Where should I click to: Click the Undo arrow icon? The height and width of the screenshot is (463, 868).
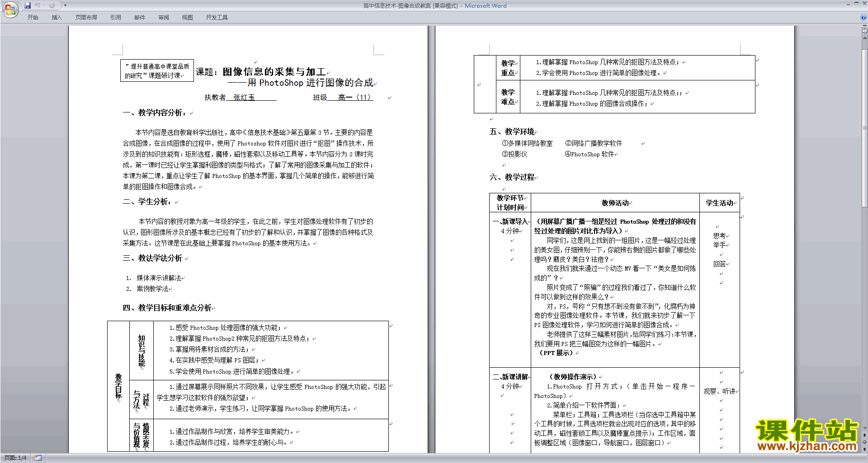(38, 5)
